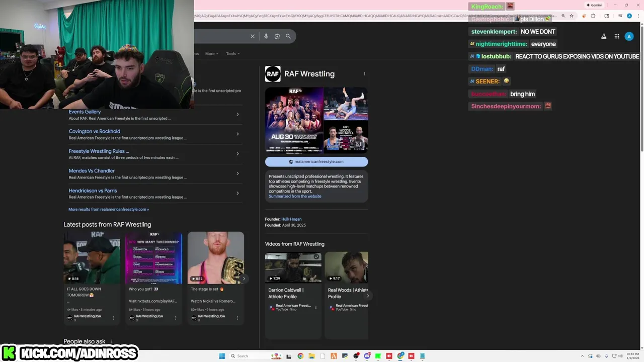Open the Summarized from the website link
Viewport: 644px width, 362px height.
point(295,196)
